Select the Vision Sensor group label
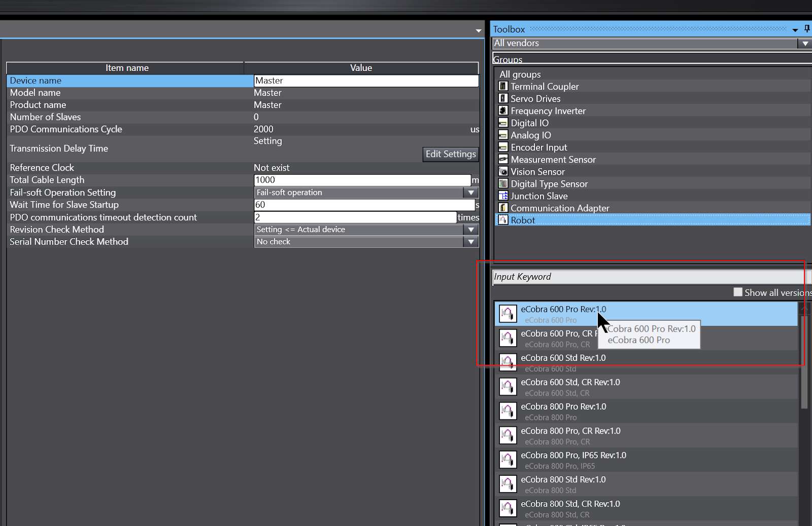812x526 pixels. 537,172
